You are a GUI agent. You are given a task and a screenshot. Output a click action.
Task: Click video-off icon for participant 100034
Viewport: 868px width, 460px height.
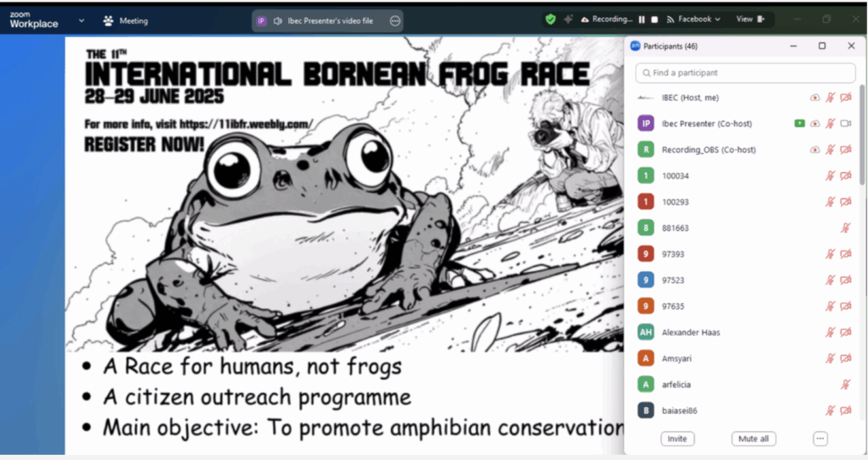[x=845, y=175]
